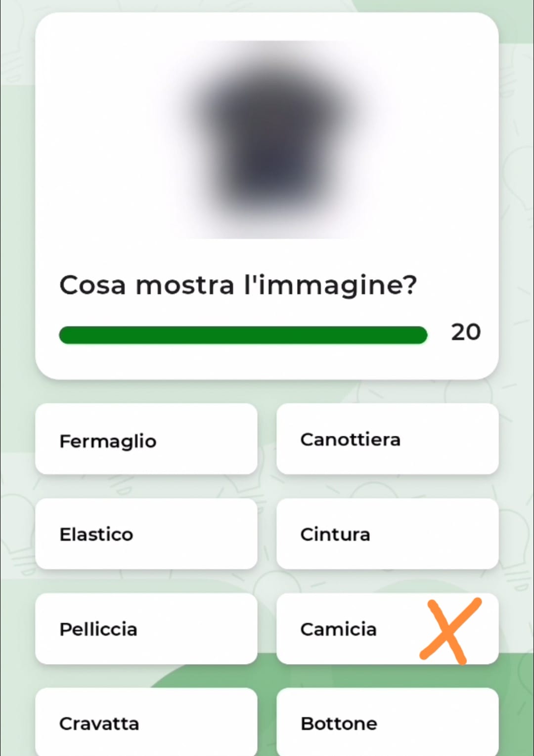Choose the Fermaglio answer
534x756 pixels.
click(146, 439)
